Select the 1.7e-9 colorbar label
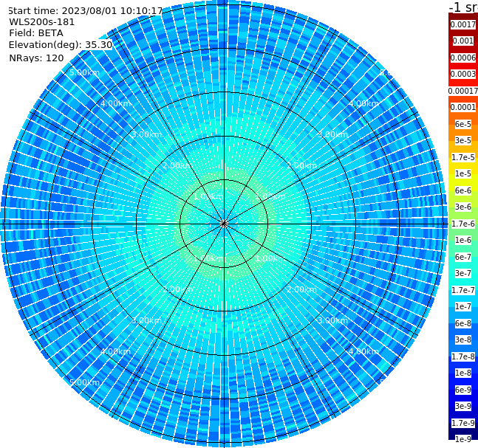 click(x=463, y=423)
